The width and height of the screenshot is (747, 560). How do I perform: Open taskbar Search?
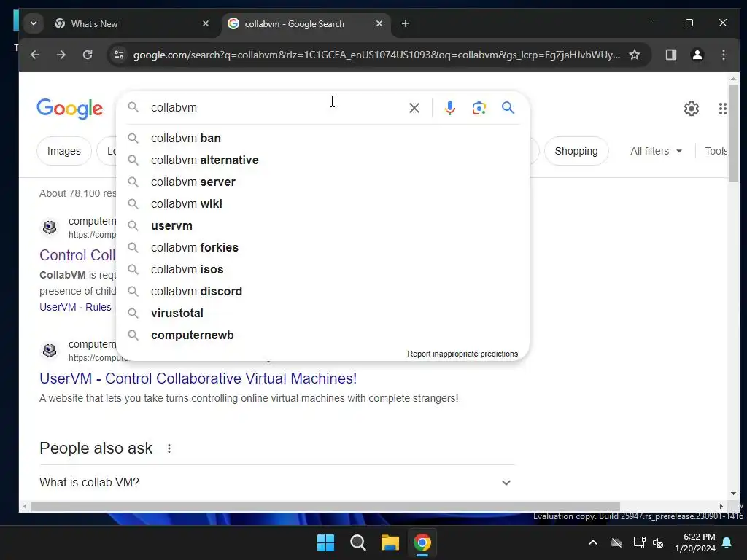(x=357, y=542)
